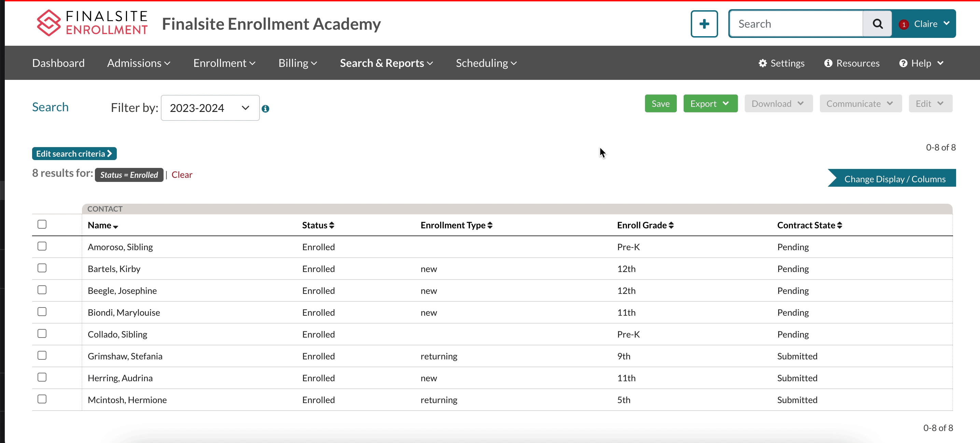980x443 pixels.
Task: Sort by Enroll Grade column arrows
Action: [671, 226]
